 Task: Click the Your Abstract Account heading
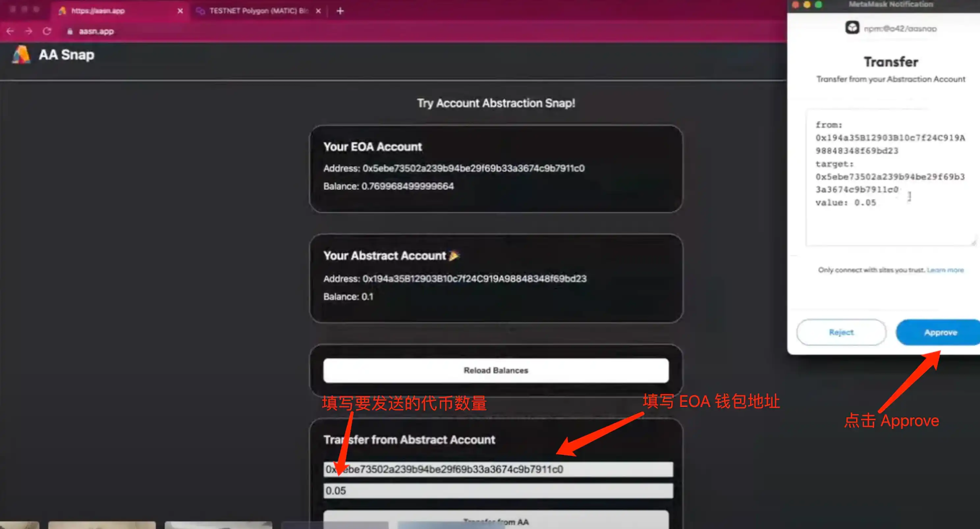[385, 255]
